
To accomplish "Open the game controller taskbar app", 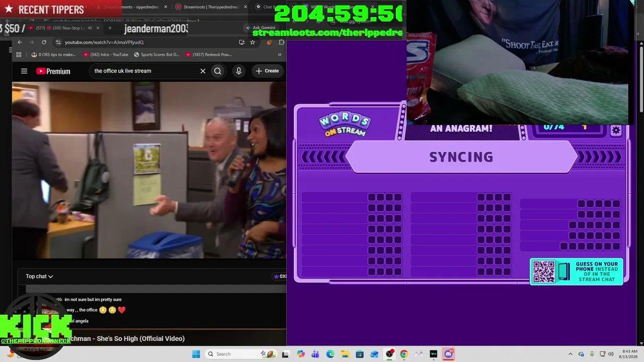I will (419, 354).
